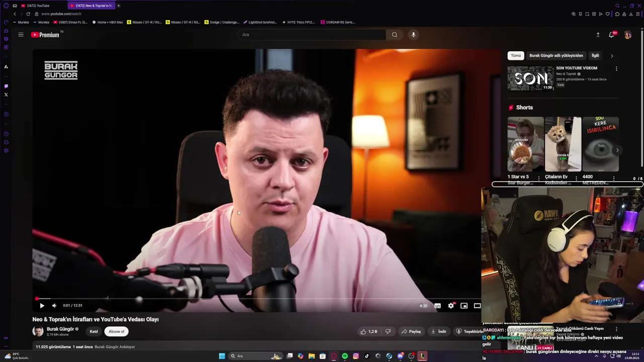Image resolution: width=644 pixels, height=362 pixels.
Task: Open Instagram from the taskbar
Action: [356, 356]
